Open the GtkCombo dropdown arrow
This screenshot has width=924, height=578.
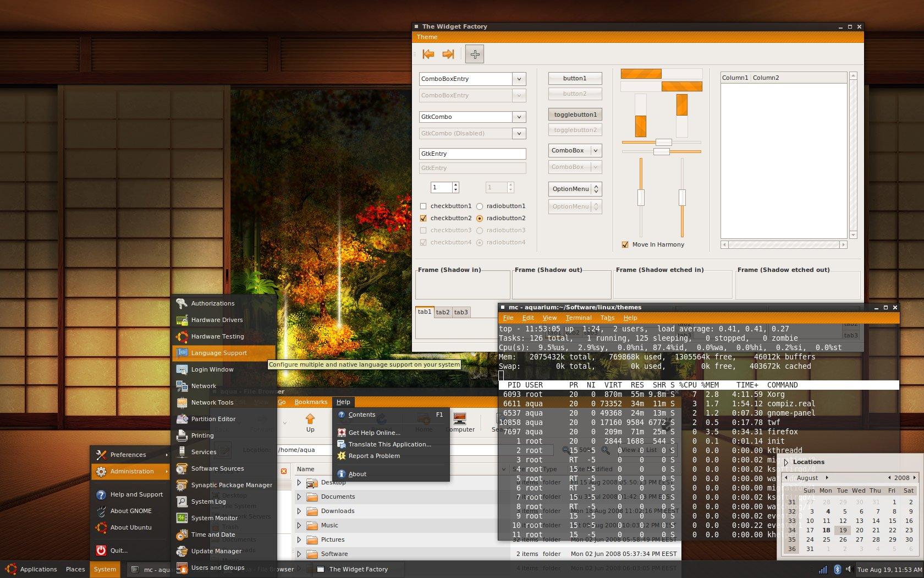click(519, 117)
